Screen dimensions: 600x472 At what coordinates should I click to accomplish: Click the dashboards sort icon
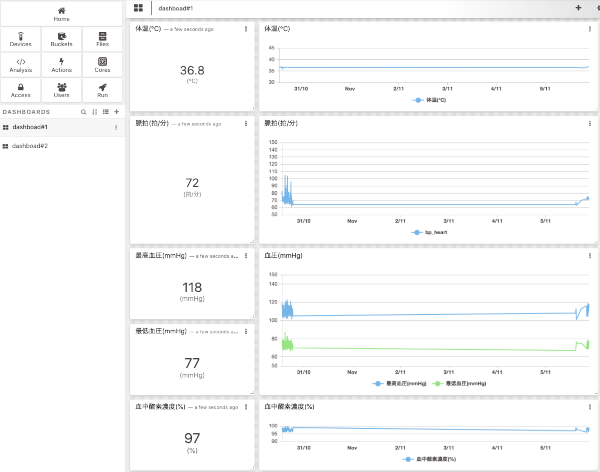click(95, 112)
